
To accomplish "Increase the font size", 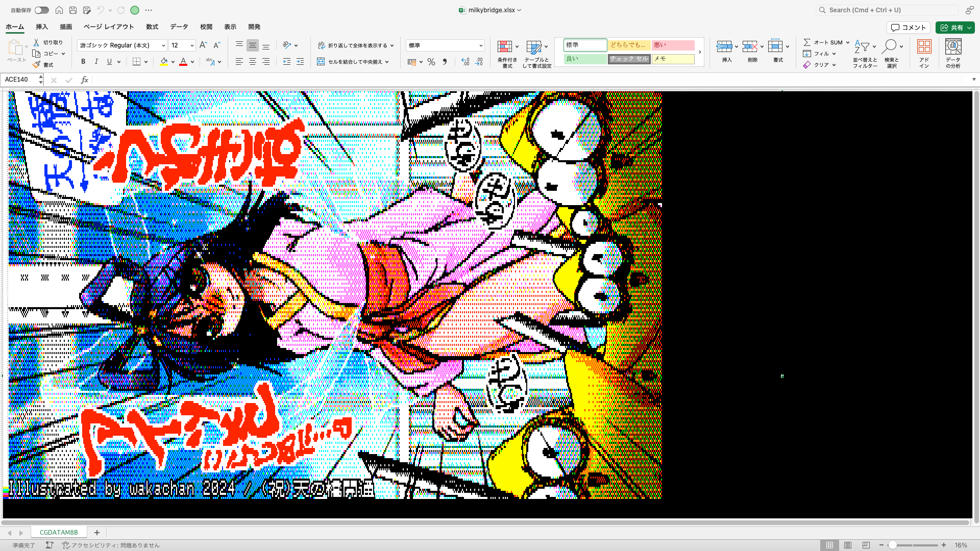I will pyautogui.click(x=203, y=45).
